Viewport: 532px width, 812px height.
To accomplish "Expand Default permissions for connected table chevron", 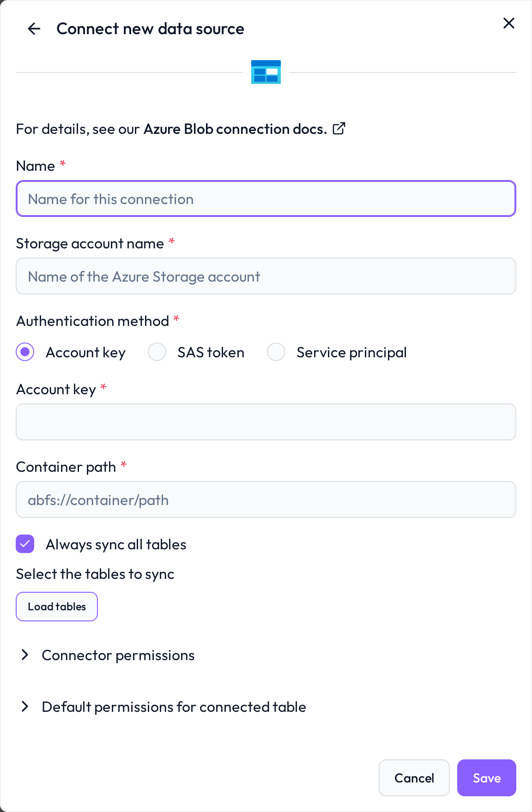I will tap(25, 707).
